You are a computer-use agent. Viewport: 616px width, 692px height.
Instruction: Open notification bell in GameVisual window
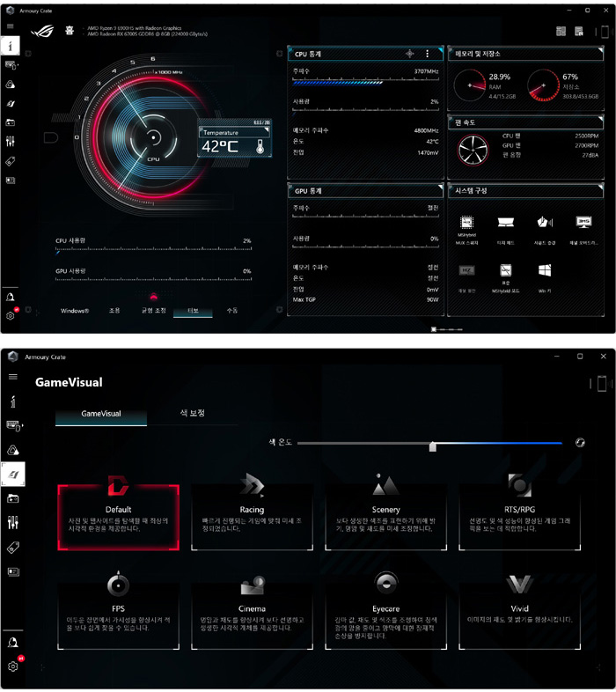point(13,643)
